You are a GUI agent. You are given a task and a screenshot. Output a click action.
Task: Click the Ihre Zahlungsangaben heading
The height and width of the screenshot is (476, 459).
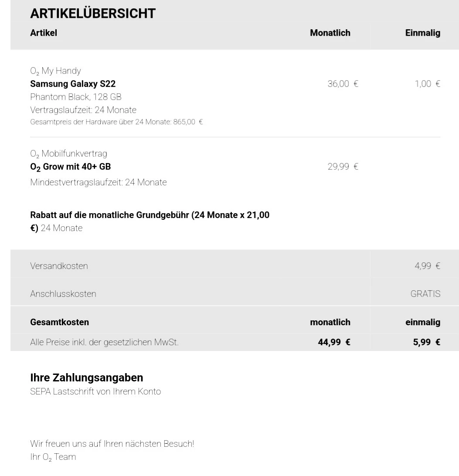86,377
